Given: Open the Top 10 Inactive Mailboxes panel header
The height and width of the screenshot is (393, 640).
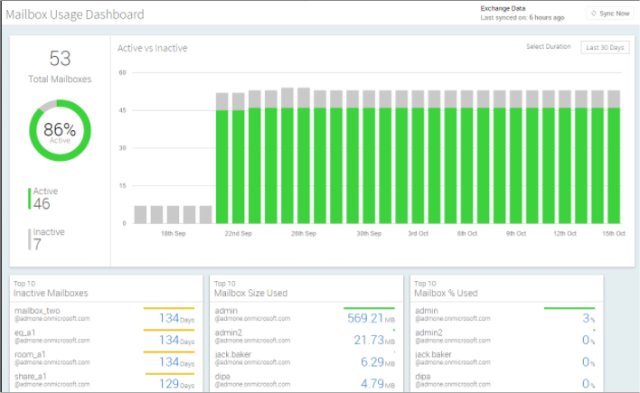Looking at the screenshot, I should [x=51, y=289].
